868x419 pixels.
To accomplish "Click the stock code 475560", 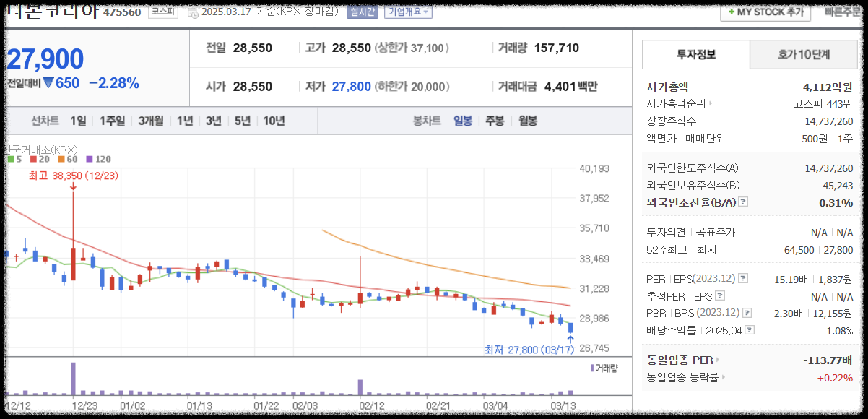I will 122,12.
